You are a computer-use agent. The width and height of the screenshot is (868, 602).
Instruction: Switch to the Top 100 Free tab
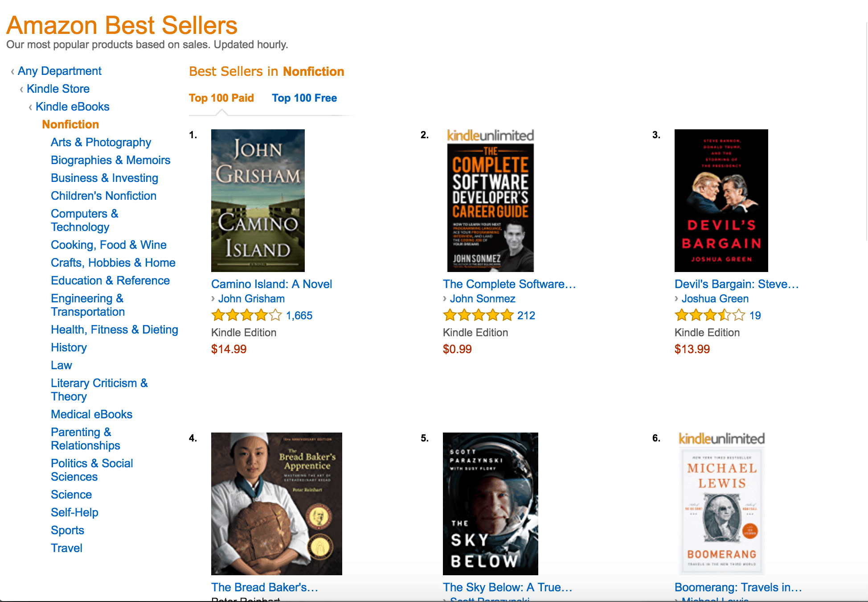304,98
